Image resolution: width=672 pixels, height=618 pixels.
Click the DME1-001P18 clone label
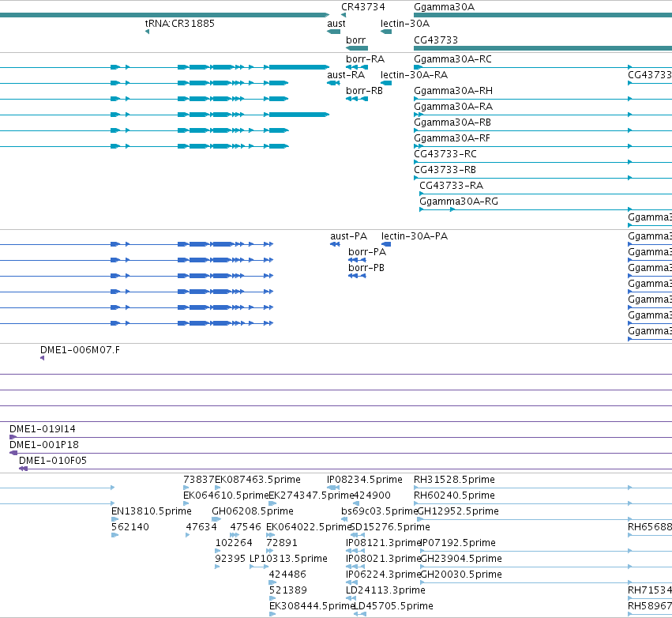(x=44, y=445)
